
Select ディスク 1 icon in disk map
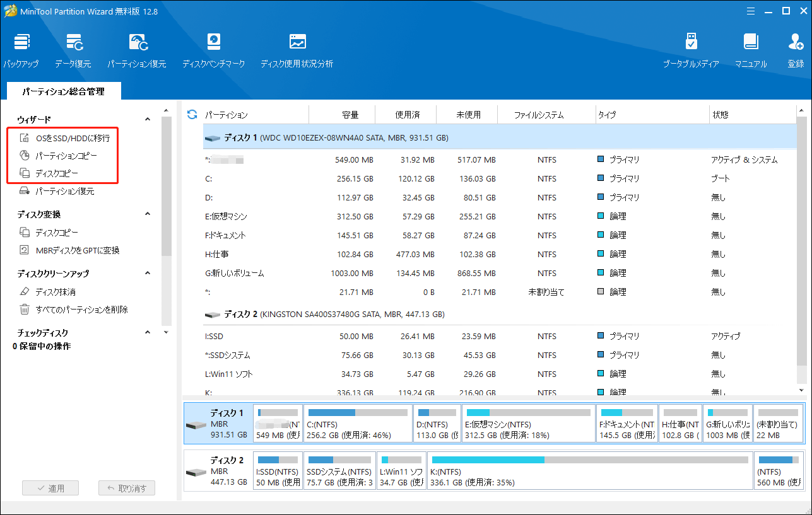click(196, 424)
